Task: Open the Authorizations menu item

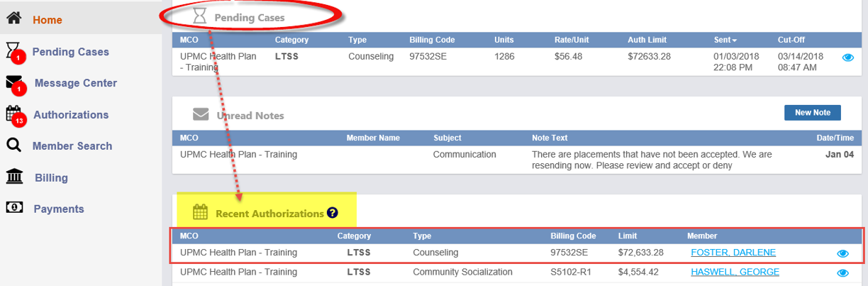Action: point(71,114)
